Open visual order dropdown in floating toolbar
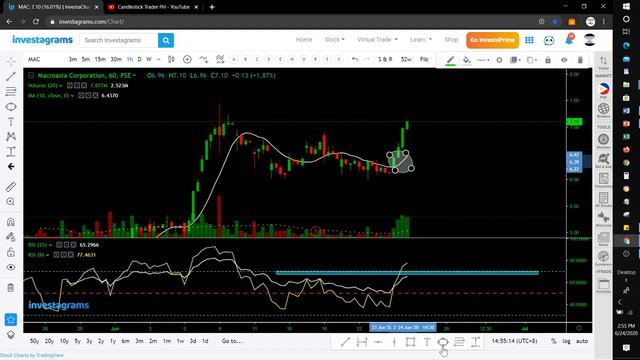This screenshot has width=640, height=360. [516, 60]
